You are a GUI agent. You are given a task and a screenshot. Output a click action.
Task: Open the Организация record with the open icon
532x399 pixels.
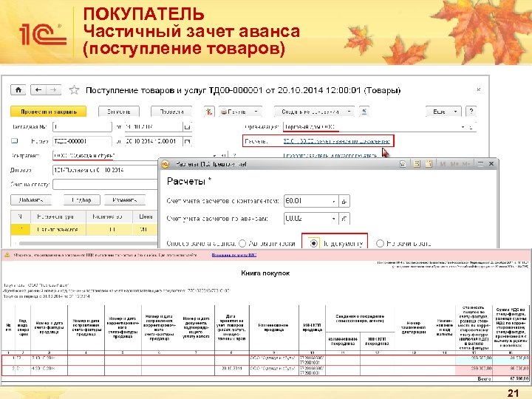click(471, 127)
